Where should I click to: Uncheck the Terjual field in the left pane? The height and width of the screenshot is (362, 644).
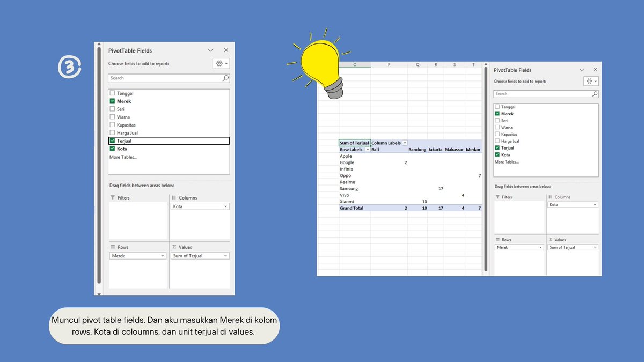(112, 141)
